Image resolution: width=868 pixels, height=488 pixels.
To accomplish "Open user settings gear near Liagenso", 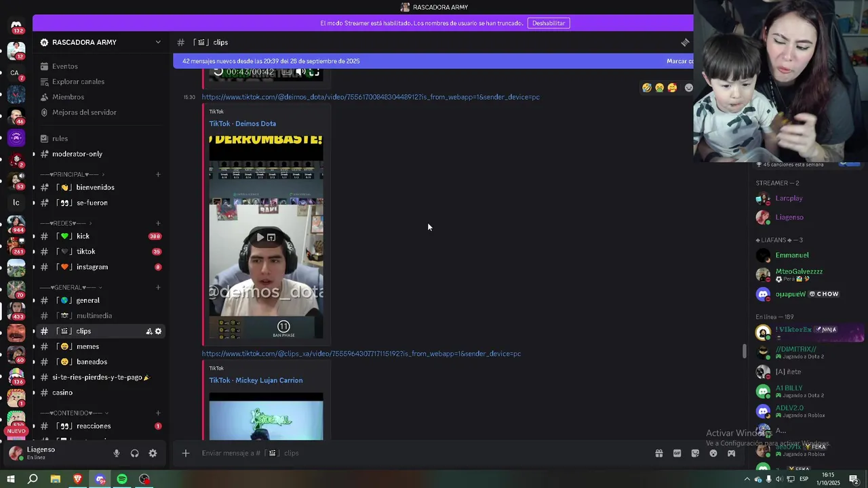I will 153,453.
